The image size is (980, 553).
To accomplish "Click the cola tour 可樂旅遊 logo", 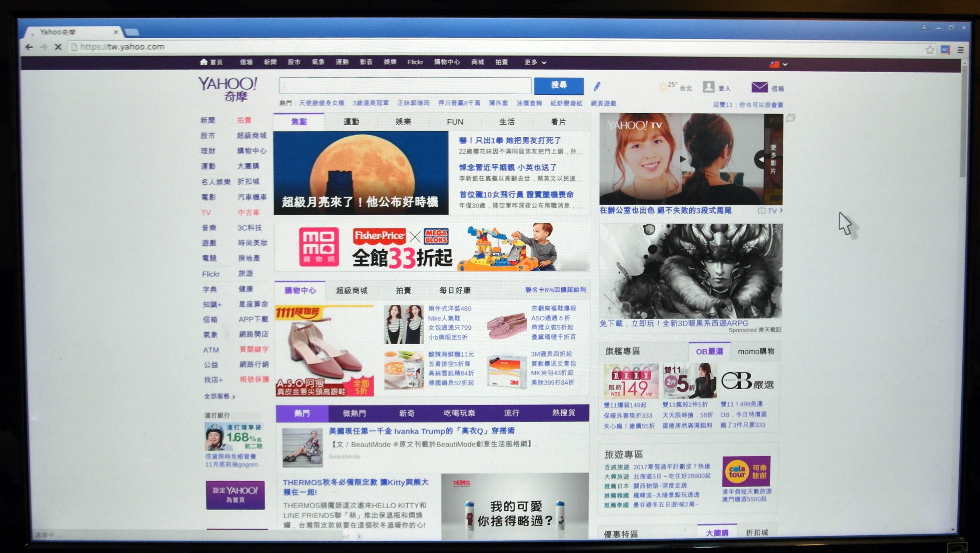I will tap(746, 471).
